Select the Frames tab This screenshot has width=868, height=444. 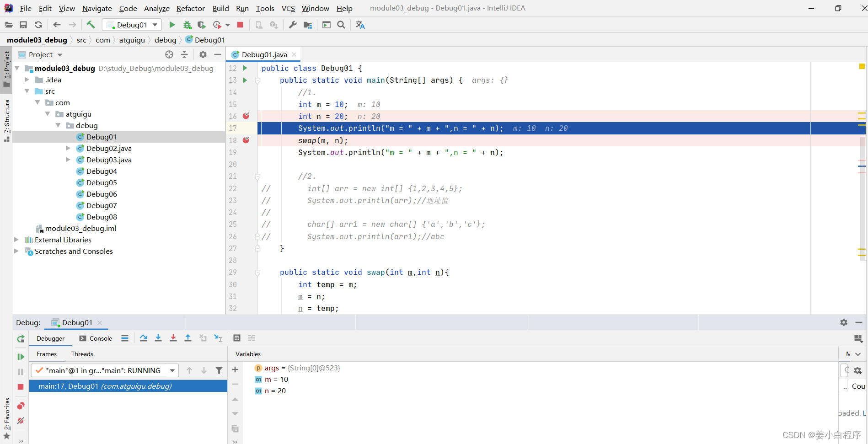pos(47,354)
